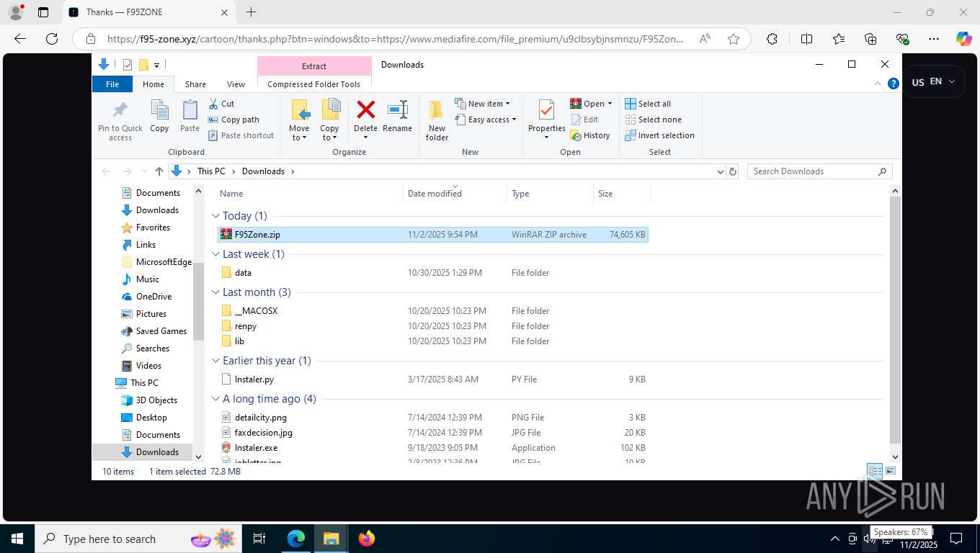Click the Properties icon
The image size is (980, 553).
[546, 111]
